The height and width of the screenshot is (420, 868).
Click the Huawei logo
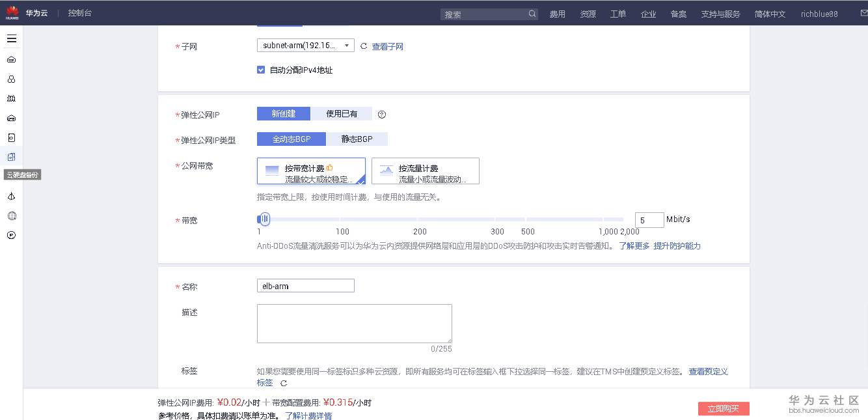coord(12,12)
